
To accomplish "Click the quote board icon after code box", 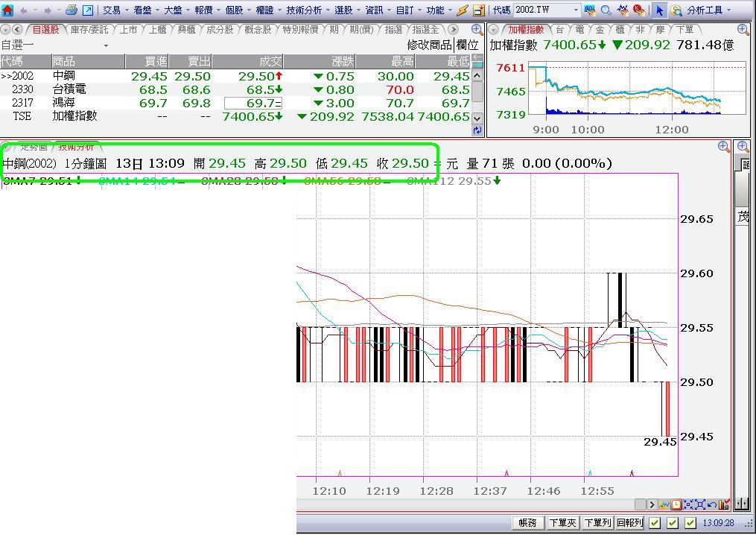I will click(590, 10).
